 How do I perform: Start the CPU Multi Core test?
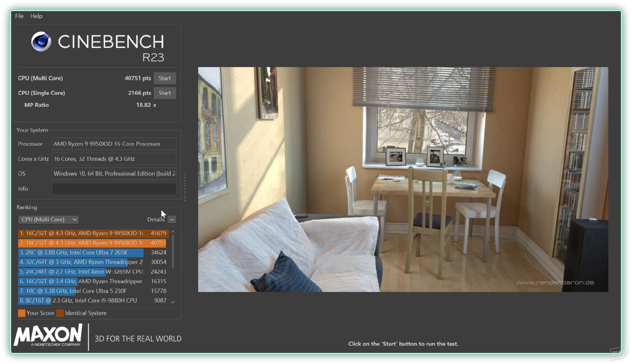[165, 78]
